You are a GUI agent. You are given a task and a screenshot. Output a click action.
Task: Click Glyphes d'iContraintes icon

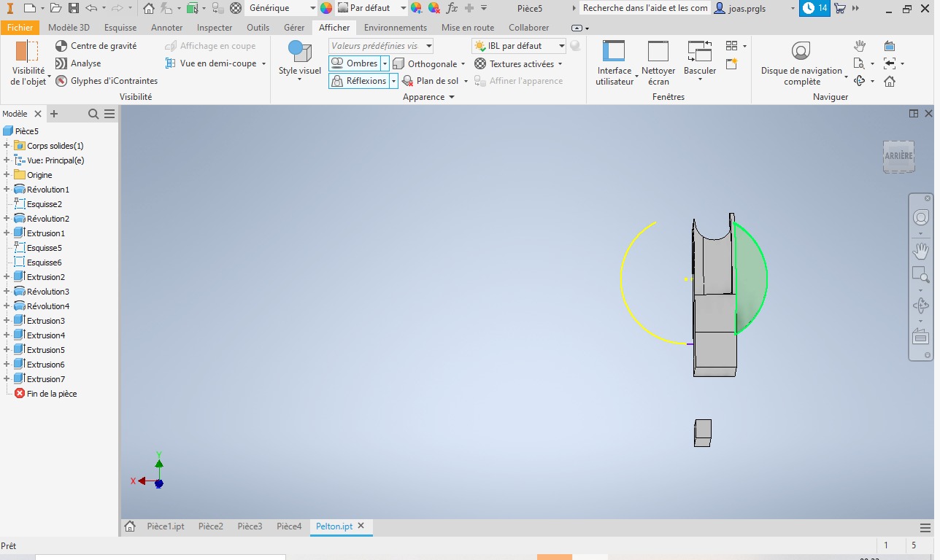pyautogui.click(x=61, y=81)
